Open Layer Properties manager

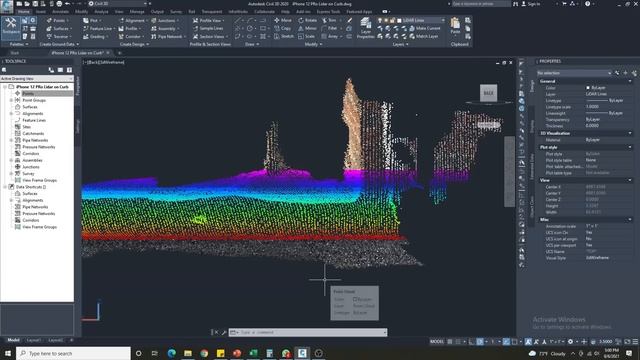[x=366, y=28]
